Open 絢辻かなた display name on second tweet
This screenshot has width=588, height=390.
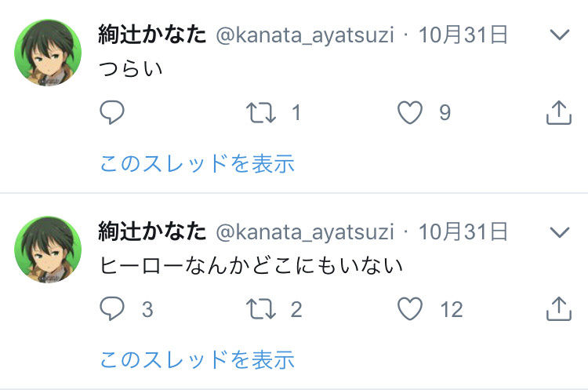pos(152,231)
